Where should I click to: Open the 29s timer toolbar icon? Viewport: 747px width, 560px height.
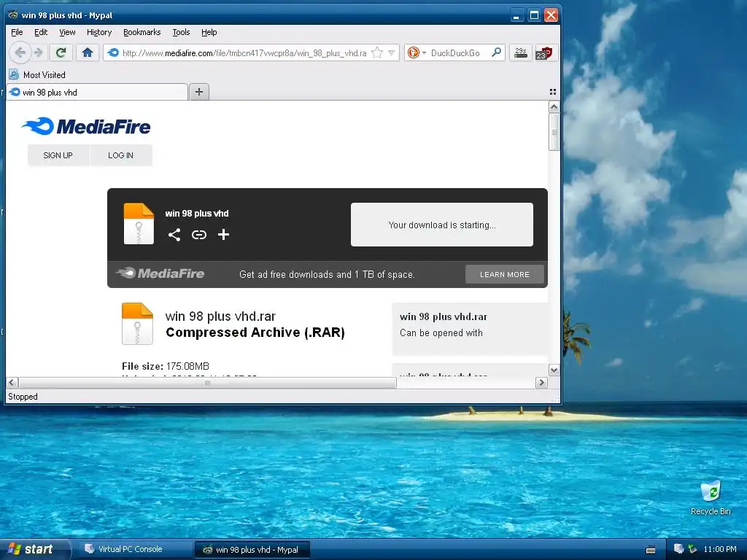[521, 52]
